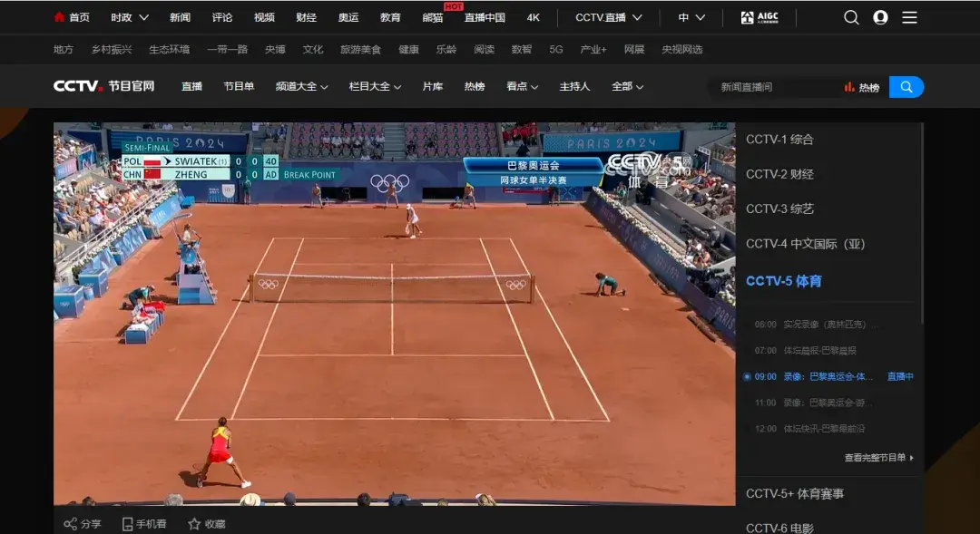Open the hamburger menu icon
The image size is (980, 534).
click(909, 17)
